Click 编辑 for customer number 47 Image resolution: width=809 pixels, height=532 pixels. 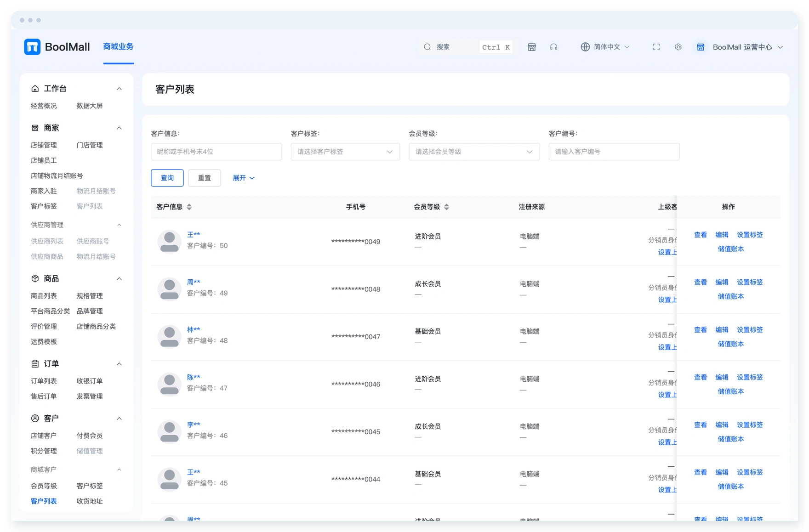(x=722, y=378)
